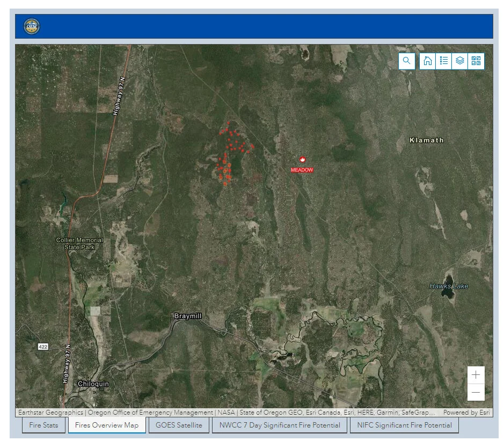The height and width of the screenshot is (441, 504).
Task: Click the Highway 422 route shield
Action: 43,346
